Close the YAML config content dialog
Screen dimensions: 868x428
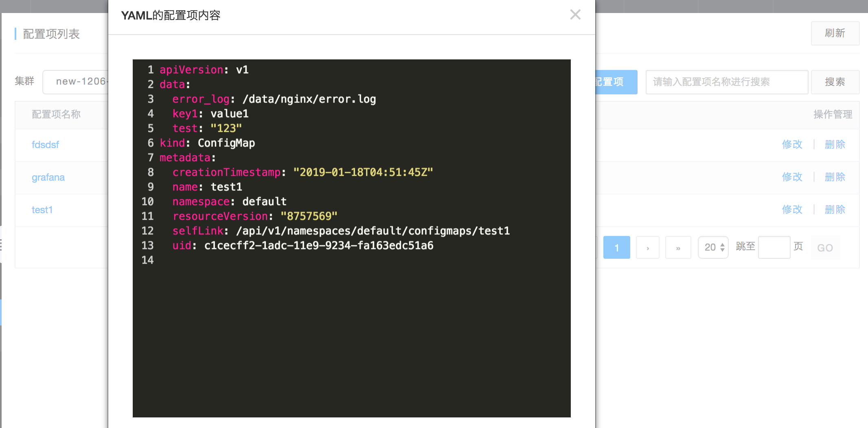click(575, 15)
